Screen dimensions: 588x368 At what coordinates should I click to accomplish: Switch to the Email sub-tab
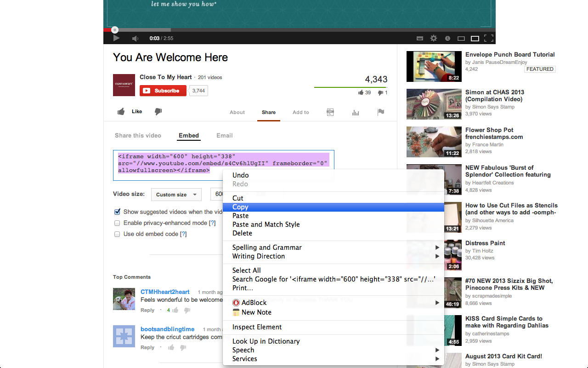click(x=225, y=135)
